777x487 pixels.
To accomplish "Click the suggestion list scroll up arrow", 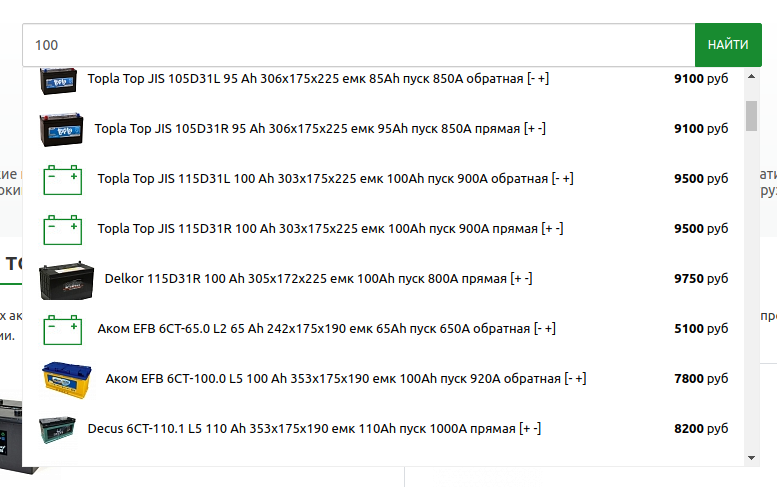I will [751, 76].
